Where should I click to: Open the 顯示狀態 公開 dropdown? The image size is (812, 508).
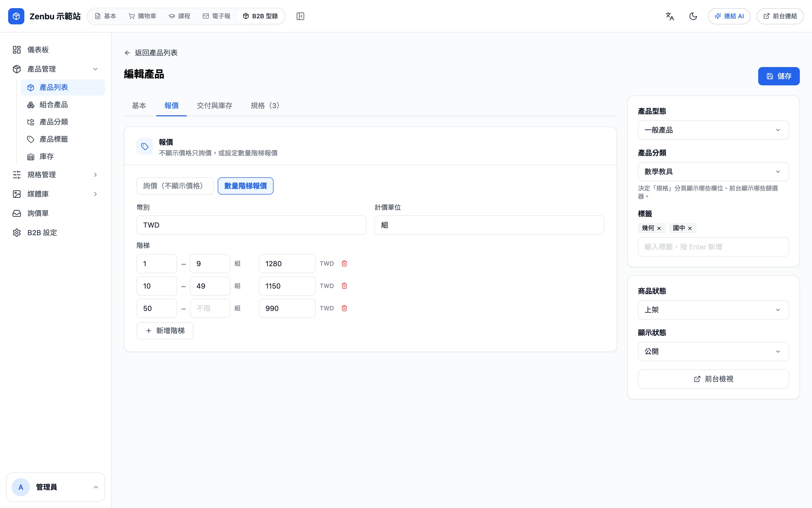click(713, 352)
